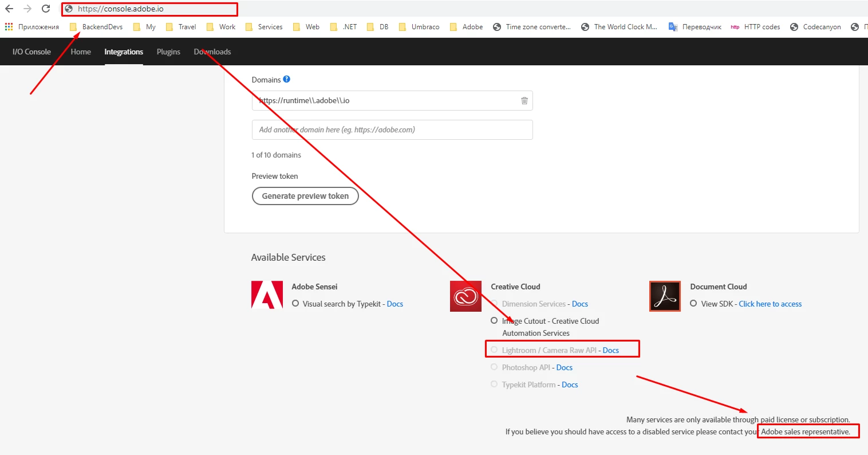Open the Web bookmark folder
This screenshot has width=868, height=455.
pos(306,27)
